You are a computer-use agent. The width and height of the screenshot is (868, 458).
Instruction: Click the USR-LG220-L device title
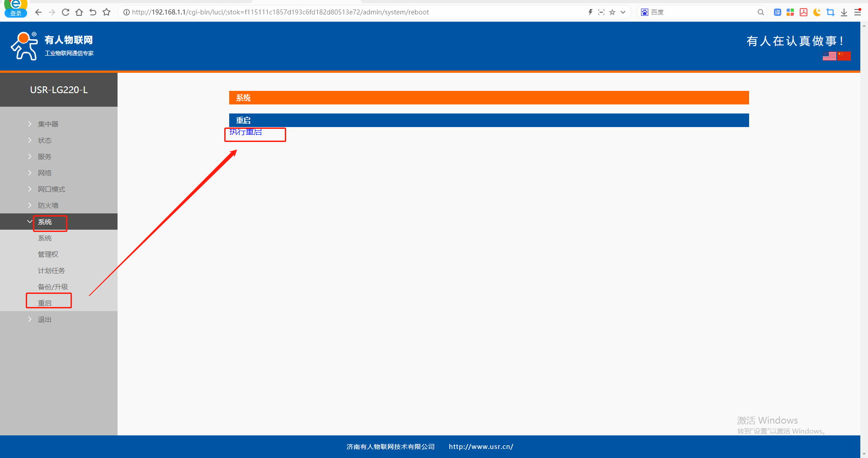point(59,90)
